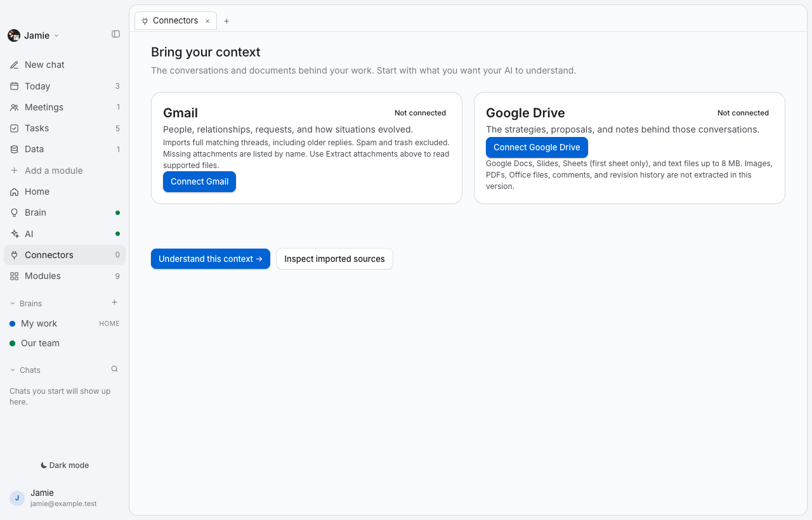Click the Brain lightbulb icon
The width and height of the screenshot is (812, 520).
pos(15,212)
